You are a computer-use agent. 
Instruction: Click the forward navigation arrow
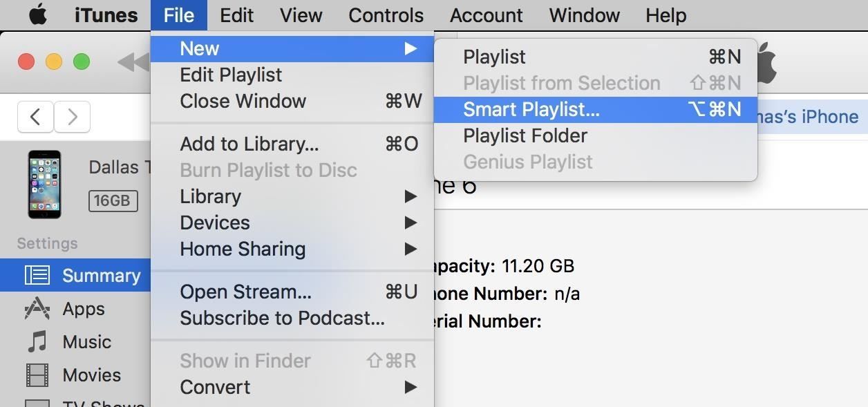tap(72, 116)
